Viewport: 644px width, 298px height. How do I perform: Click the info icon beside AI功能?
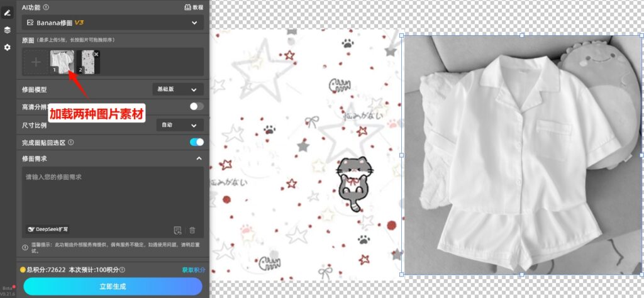pyautogui.click(x=47, y=7)
